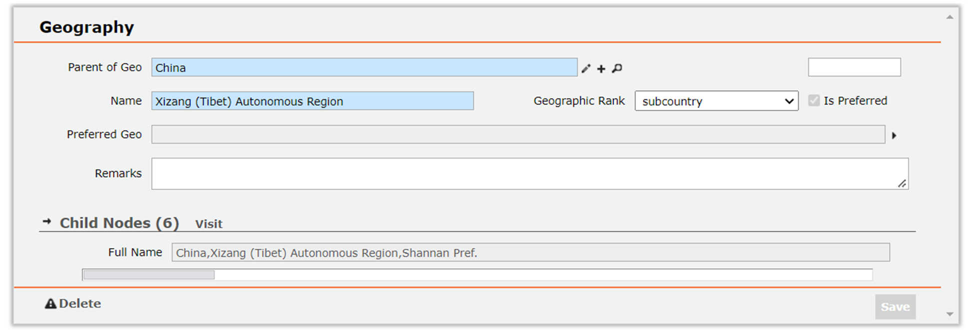Viewport: 980px width, 335px height.
Task: Open the magnifier search icon beside Parent of Geo
Action: click(617, 69)
